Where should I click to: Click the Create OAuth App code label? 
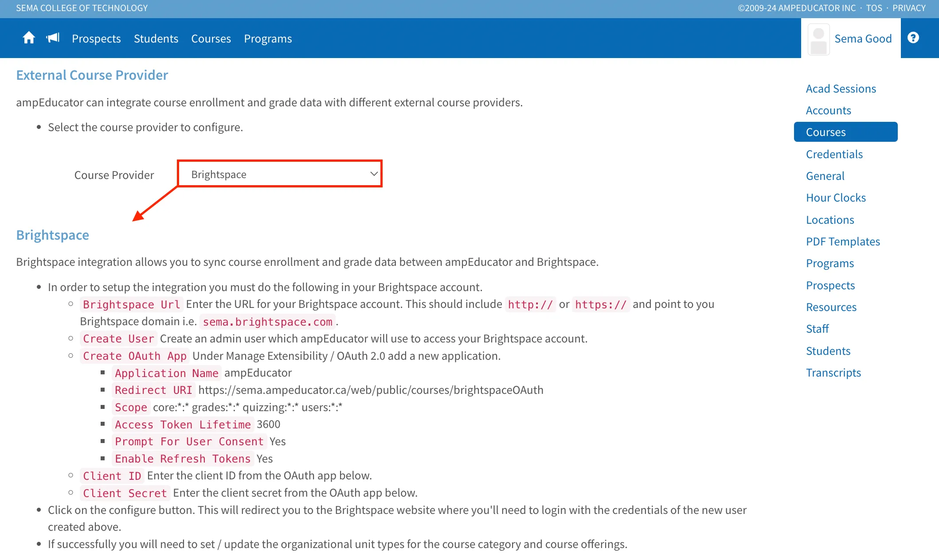point(135,356)
